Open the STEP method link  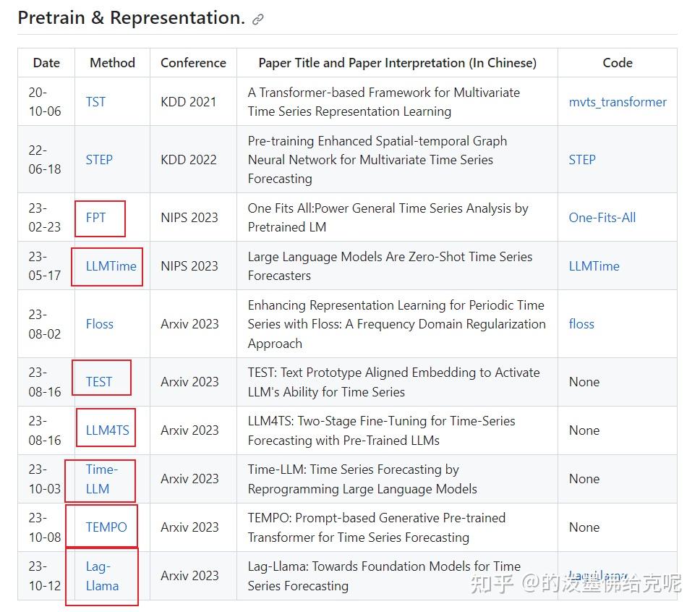99,160
